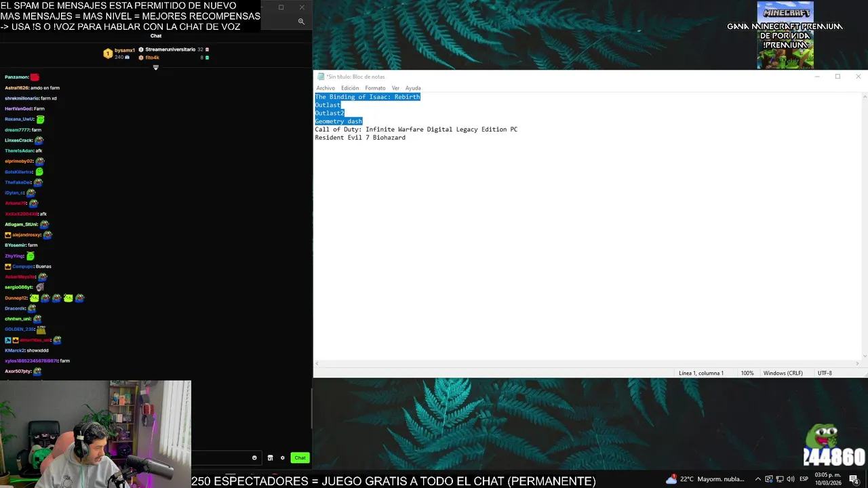Click the 'Geometry dash' line
This screenshot has width=868, height=488.
338,121
